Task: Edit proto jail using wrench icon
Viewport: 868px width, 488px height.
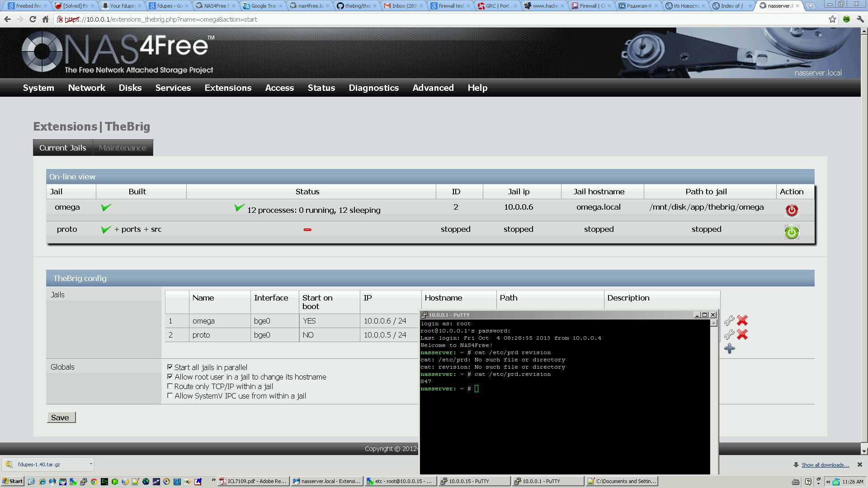Action: click(729, 335)
